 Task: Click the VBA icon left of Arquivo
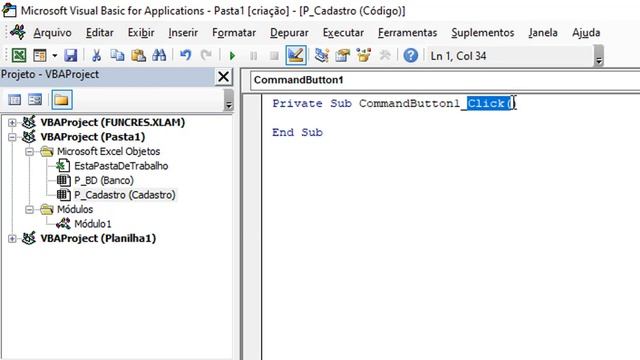[x=18, y=32]
